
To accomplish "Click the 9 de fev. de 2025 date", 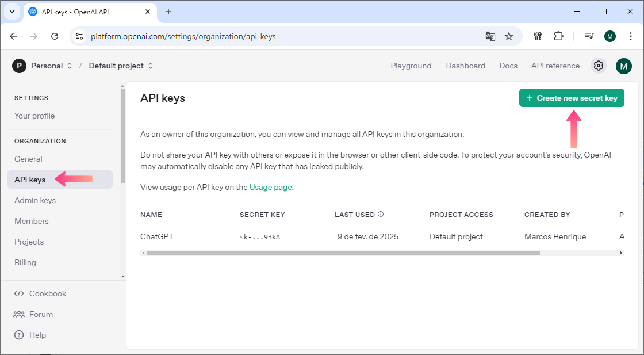I will (x=368, y=236).
